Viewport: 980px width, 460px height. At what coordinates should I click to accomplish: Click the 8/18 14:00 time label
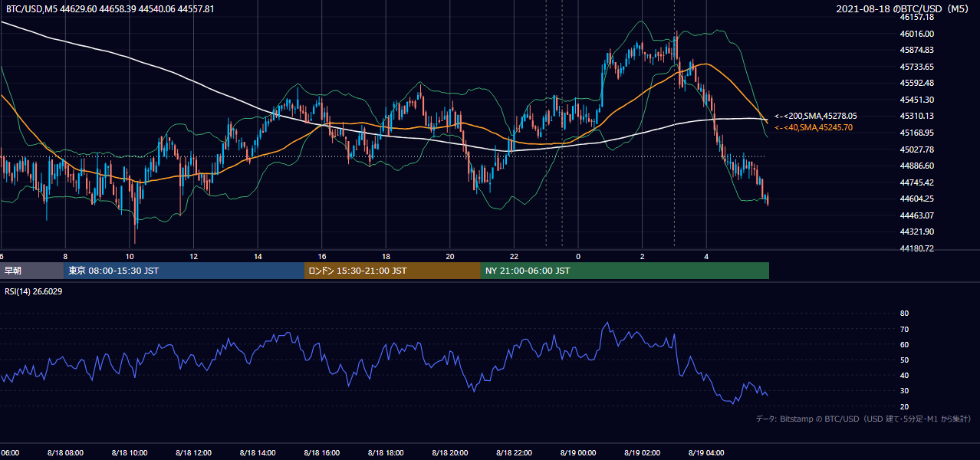click(x=257, y=453)
